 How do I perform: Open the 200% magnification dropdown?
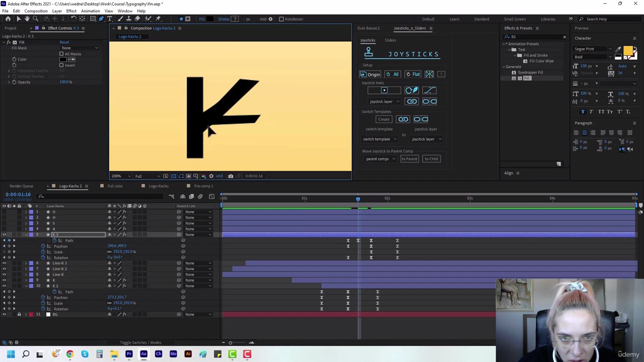click(121, 176)
